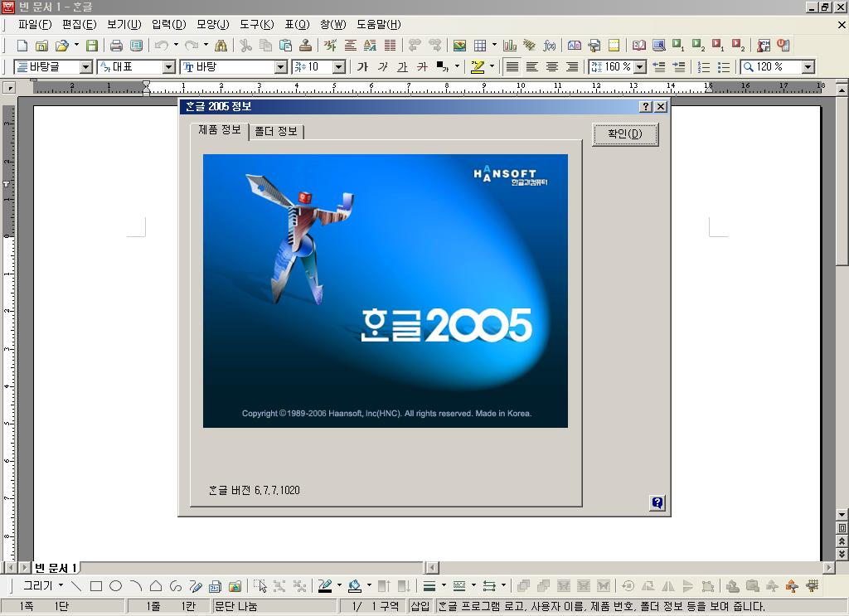Select the line drawing tool
This screenshot has width=849, height=616.
pyautogui.click(x=75, y=586)
